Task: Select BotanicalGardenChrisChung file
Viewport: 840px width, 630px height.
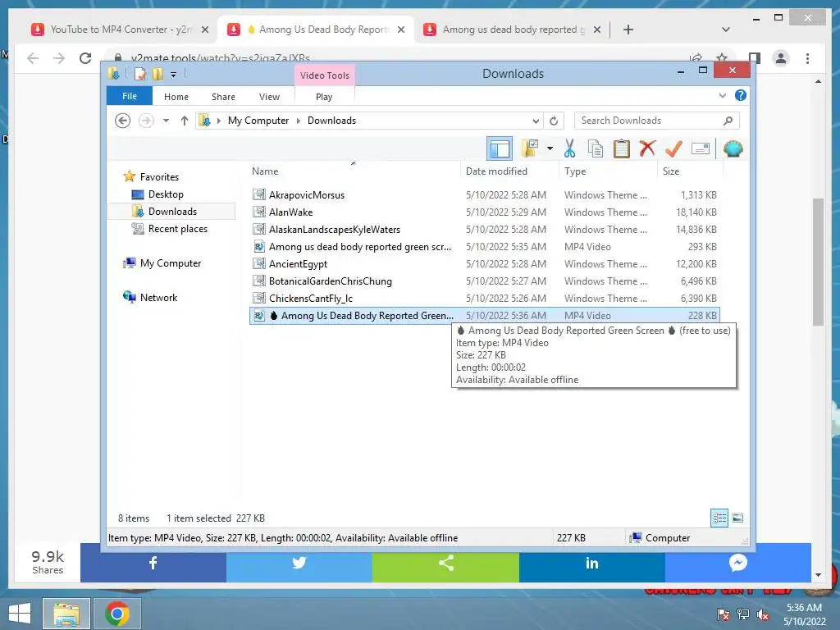Action: (x=484, y=281)
